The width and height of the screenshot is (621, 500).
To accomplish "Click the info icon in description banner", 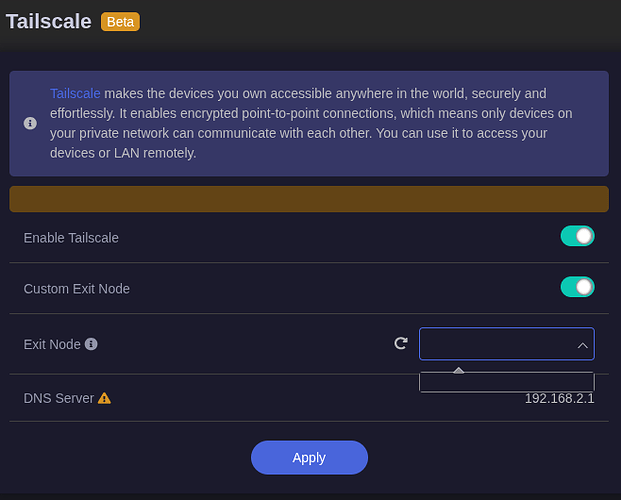I will point(30,124).
